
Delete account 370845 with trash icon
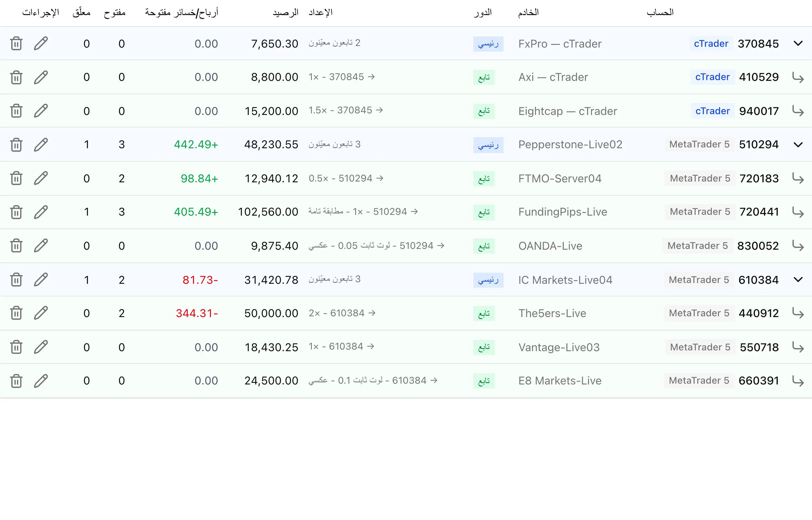tap(16, 44)
